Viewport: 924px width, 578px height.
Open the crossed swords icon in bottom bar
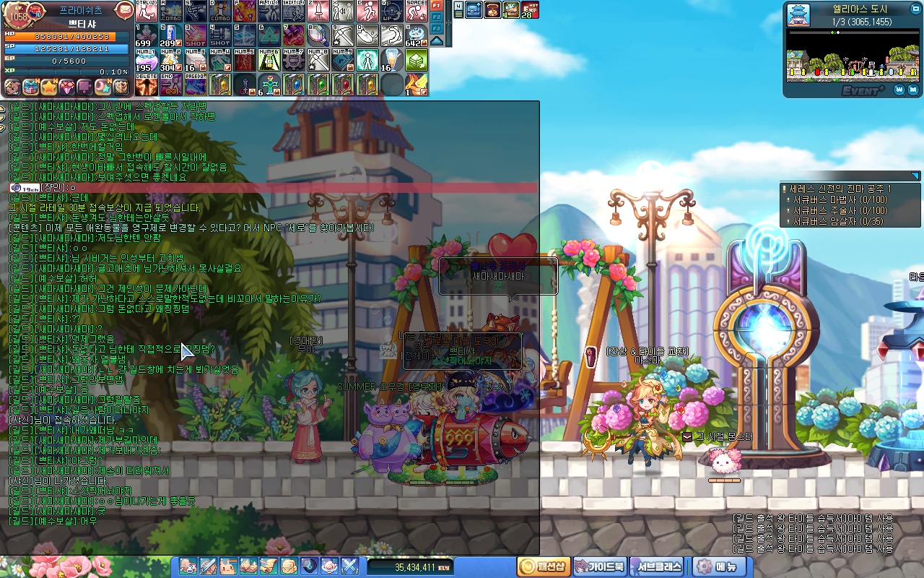pos(350,566)
